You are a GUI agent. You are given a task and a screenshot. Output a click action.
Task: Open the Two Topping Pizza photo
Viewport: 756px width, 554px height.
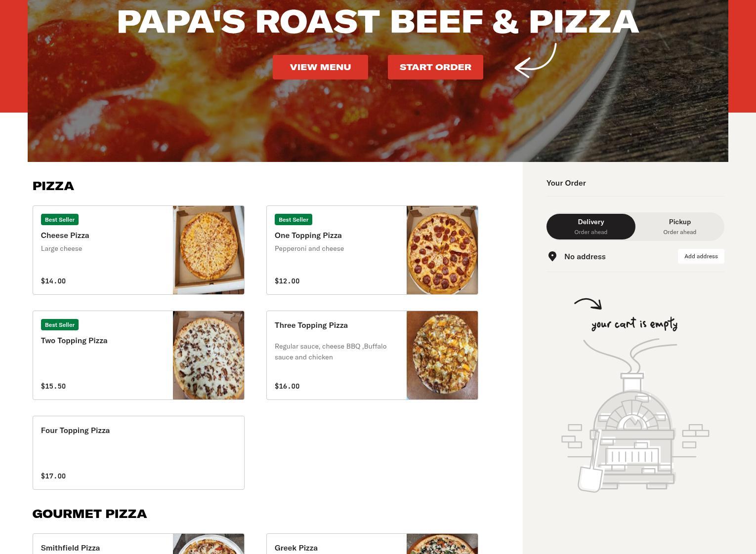209,356
